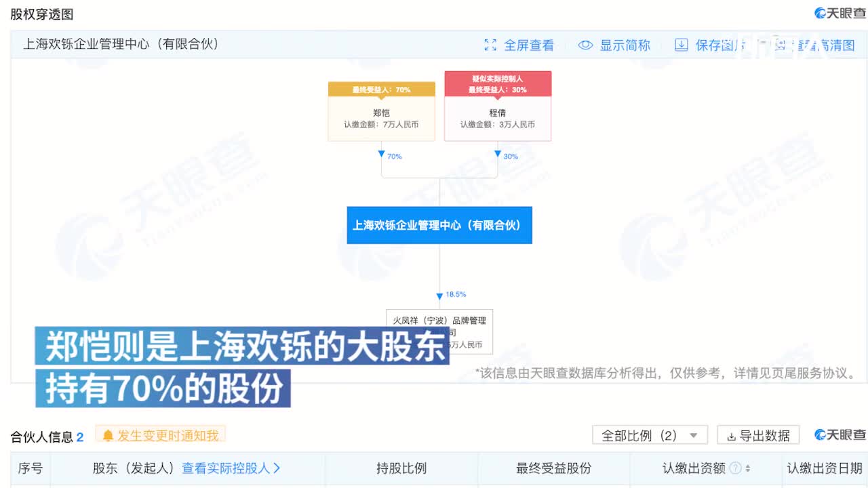Click the 30% ownership arrow label
Image resolution: width=868 pixels, height=488 pixels.
click(511, 157)
